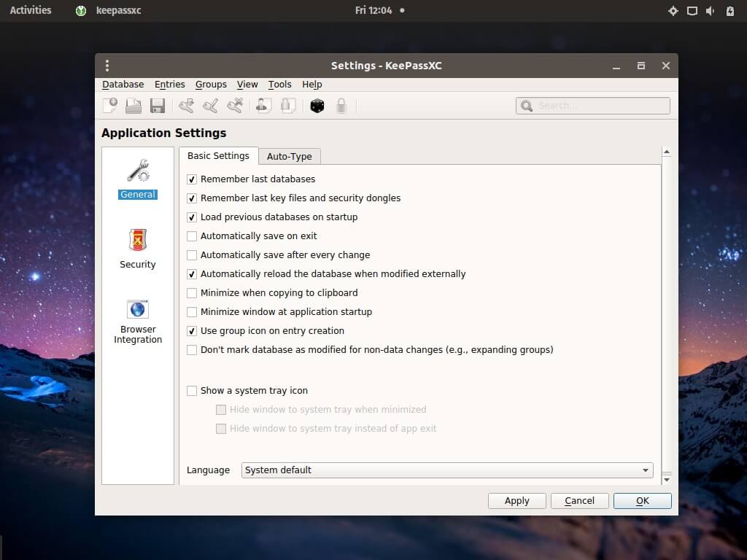Toggle Remember last key files and security dongles
747x560 pixels.
click(192, 198)
